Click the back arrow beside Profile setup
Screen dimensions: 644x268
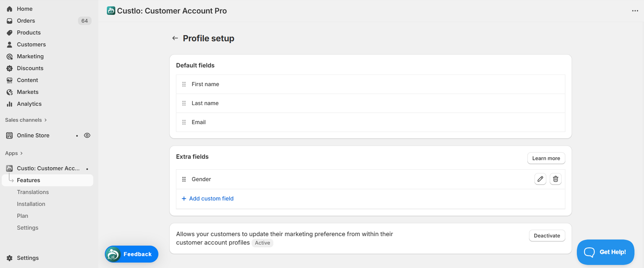coord(175,38)
